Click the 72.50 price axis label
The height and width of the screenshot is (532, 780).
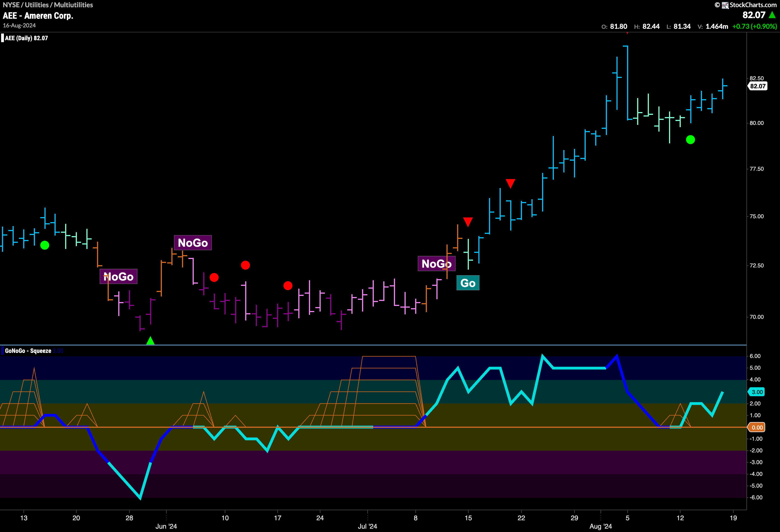click(x=757, y=265)
